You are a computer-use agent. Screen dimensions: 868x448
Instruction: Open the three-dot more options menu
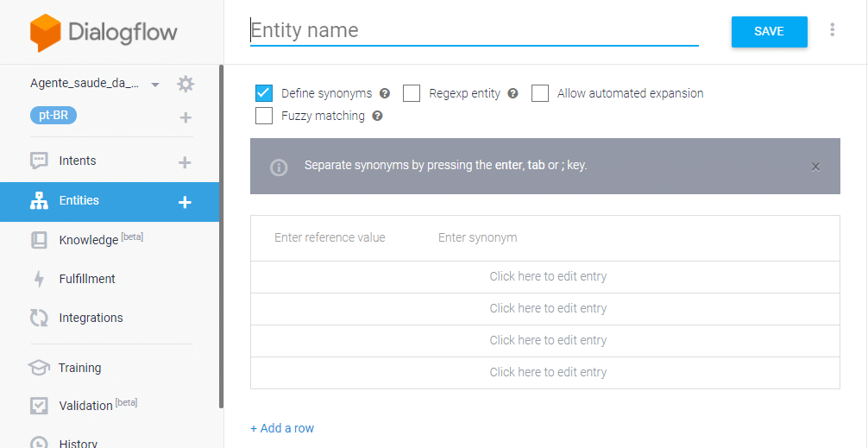[832, 30]
